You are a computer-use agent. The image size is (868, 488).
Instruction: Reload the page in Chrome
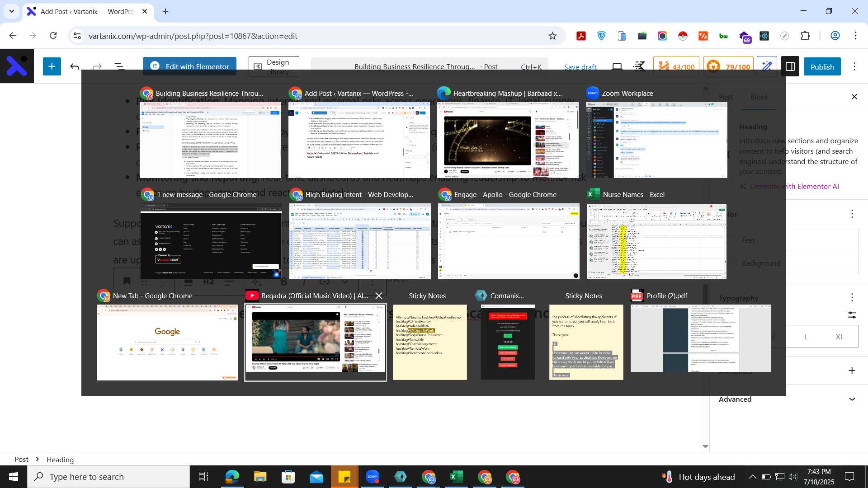point(53,36)
